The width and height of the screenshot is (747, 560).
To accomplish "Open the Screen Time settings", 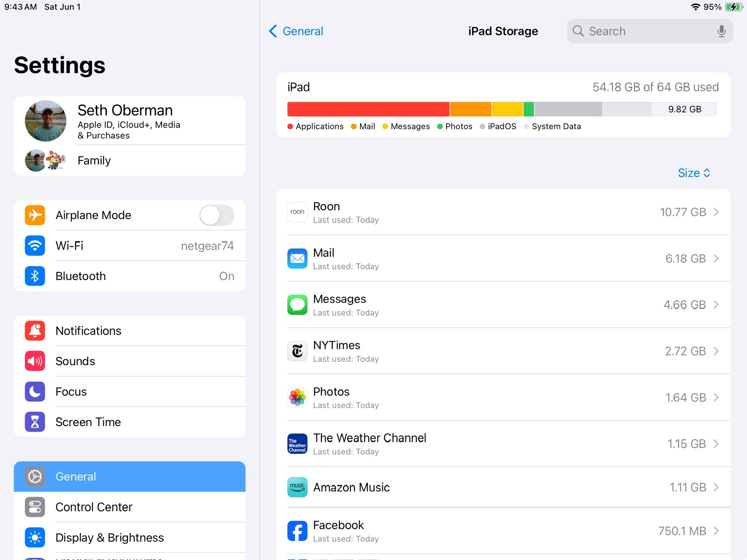I will [x=129, y=422].
